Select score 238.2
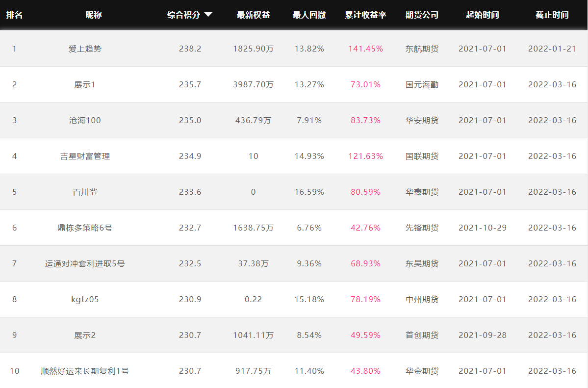The height and width of the screenshot is (388, 588). (x=190, y=49)
